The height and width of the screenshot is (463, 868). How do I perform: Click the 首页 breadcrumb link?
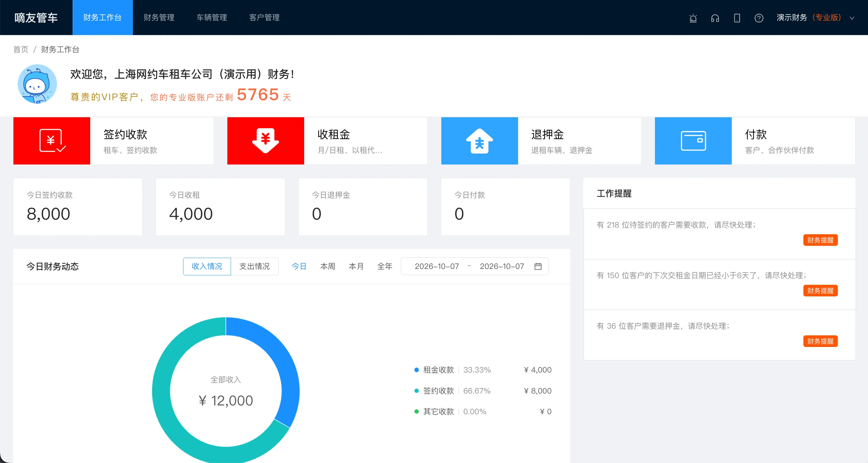(21, 50)
